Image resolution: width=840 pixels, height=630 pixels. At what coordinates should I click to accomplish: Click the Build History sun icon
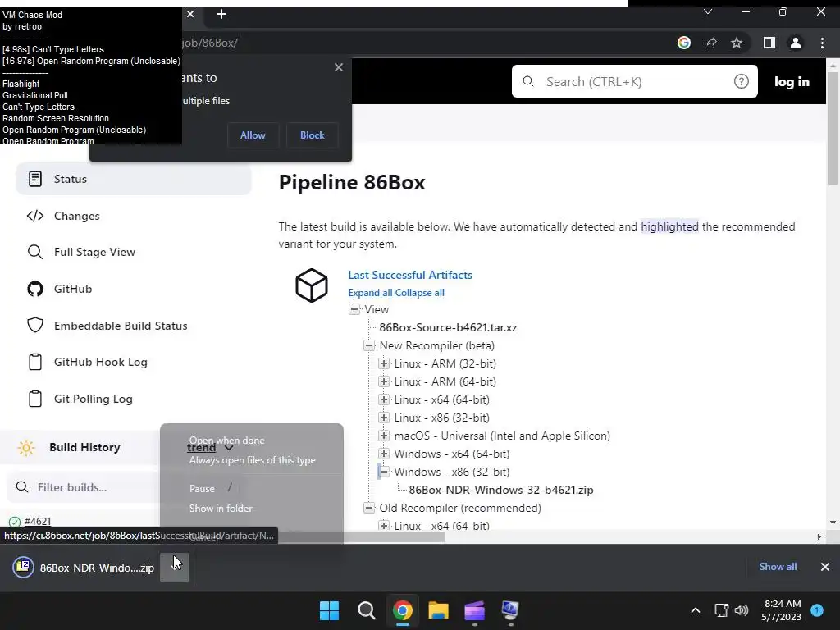point(25,447)
